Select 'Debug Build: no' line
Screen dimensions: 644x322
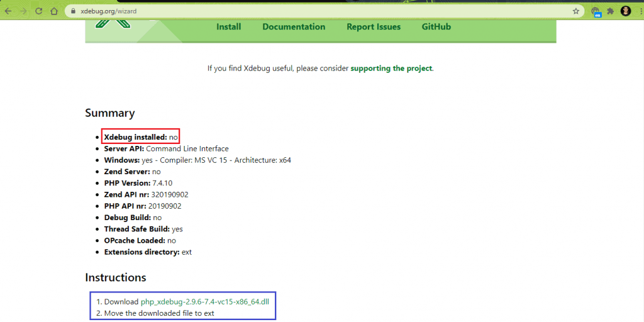133,218
